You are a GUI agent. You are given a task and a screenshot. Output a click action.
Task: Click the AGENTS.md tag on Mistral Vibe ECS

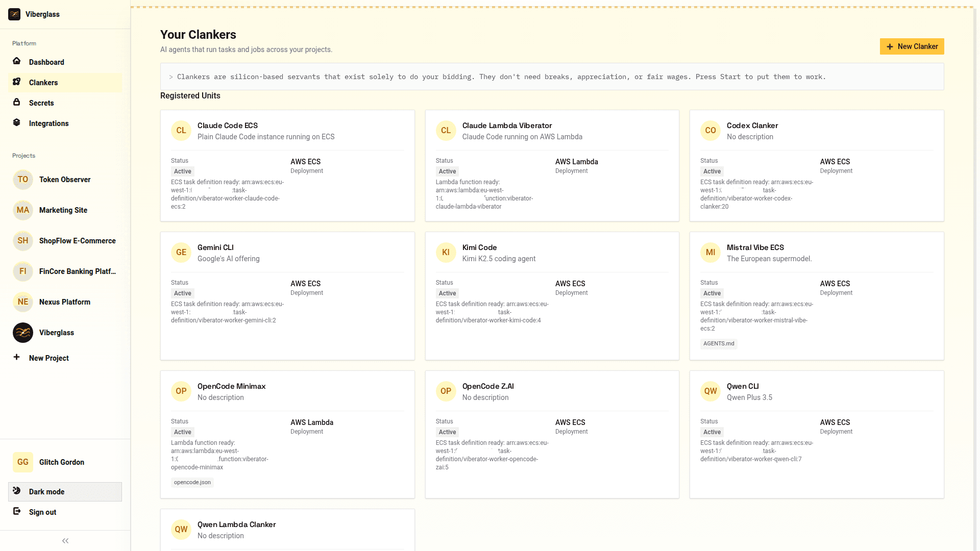(719, 343)
